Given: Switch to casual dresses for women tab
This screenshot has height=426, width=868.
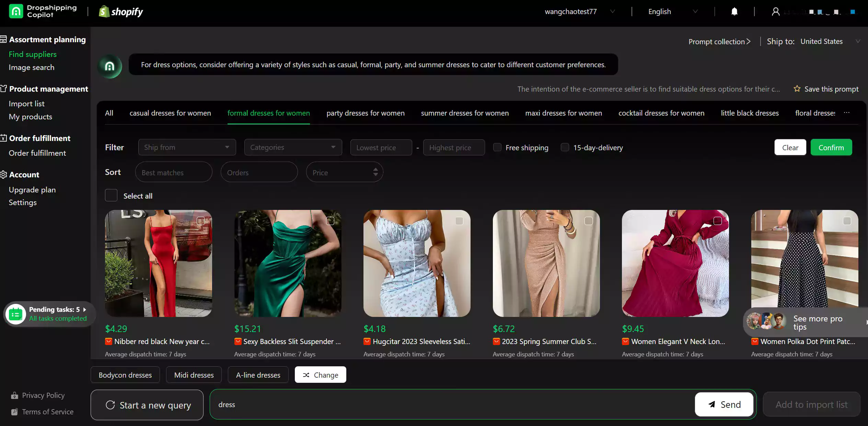Looking at the screenshot, I should pos(170,113).
